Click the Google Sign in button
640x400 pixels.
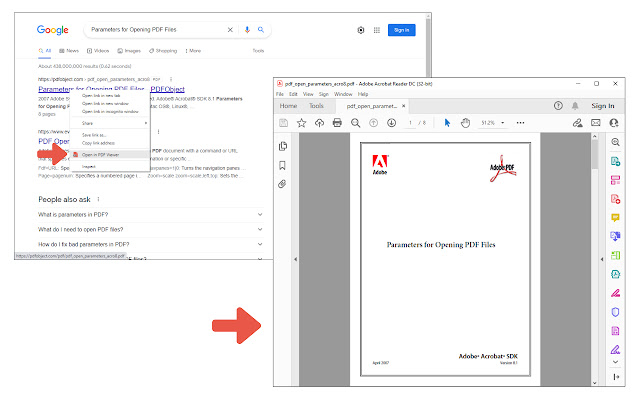coord(402,30)
